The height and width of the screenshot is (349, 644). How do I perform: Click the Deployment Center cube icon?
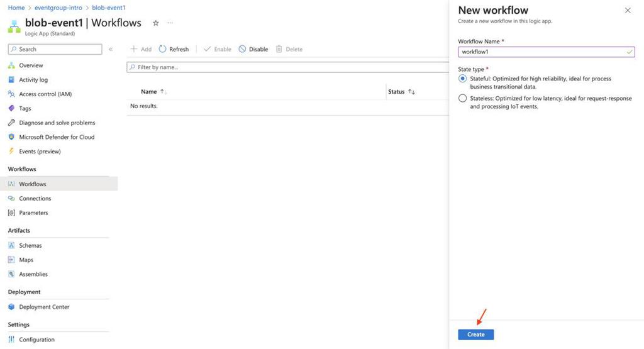[11, 307]
